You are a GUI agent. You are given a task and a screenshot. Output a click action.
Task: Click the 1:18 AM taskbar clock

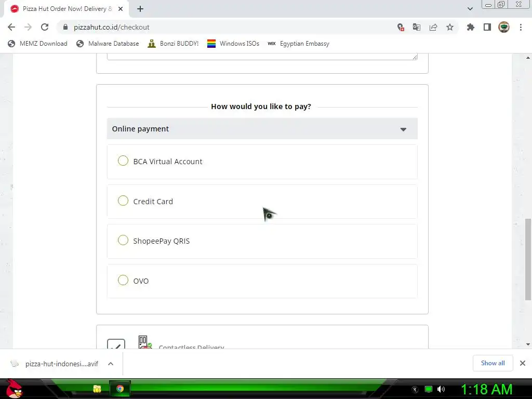point(486,389)
